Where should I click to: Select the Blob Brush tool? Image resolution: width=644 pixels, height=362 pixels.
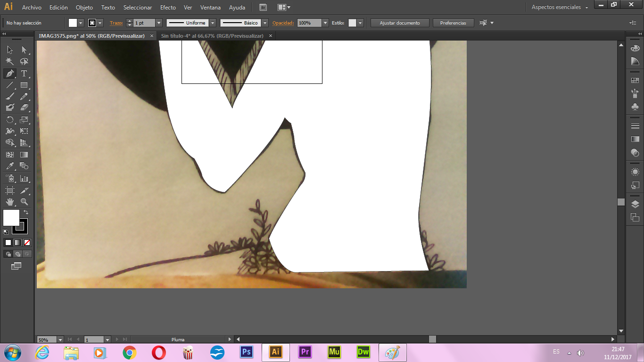[x=10, y=108]
